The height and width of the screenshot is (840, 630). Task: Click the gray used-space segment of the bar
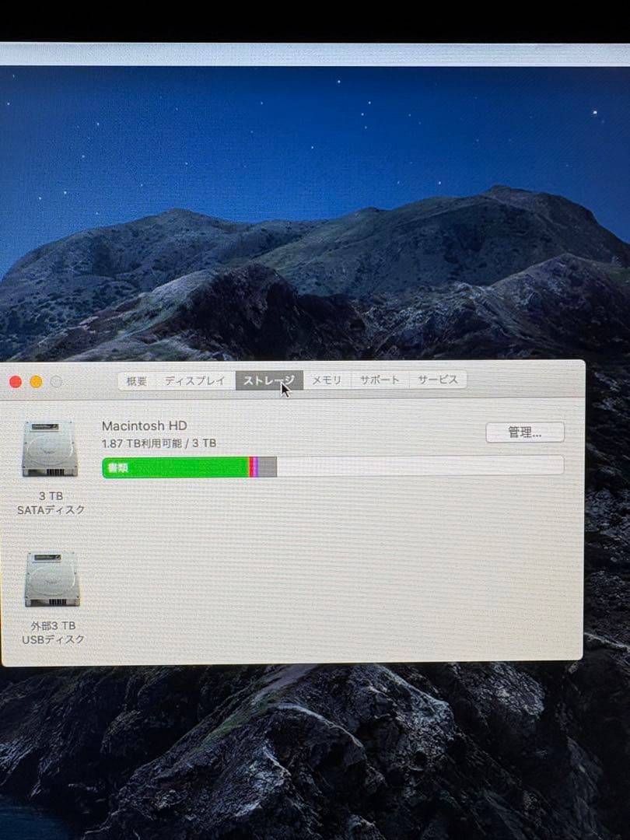(x=266, y=466)
